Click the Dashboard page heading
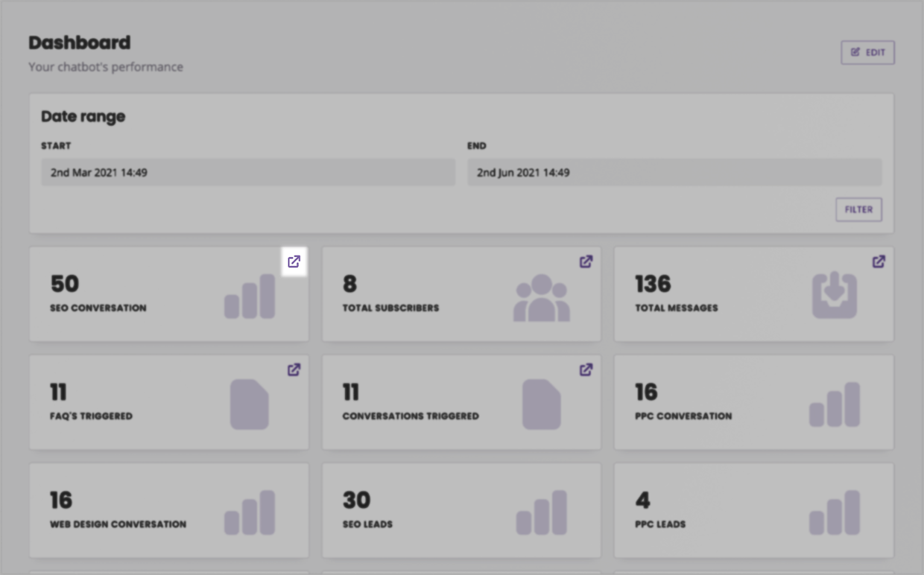This screenshot has height=575, width=924. coord(79,42)
